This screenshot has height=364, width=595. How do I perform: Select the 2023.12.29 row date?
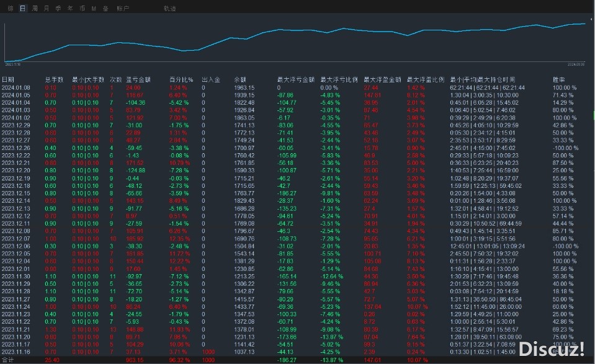[16, 125]
